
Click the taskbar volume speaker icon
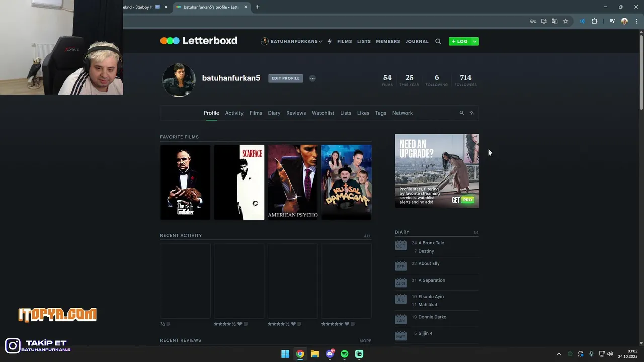click(610, 354)
